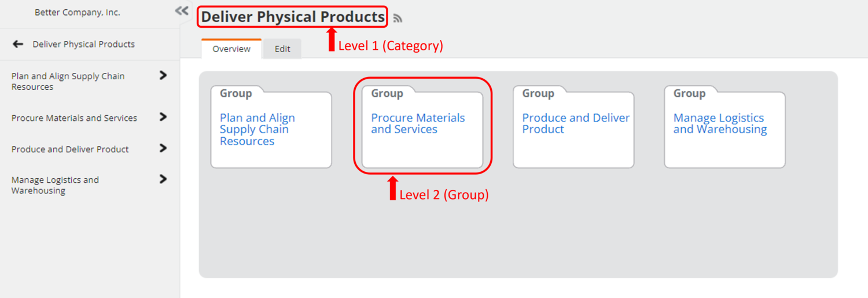Click Better Company, Inc. header

pos(78,12)
